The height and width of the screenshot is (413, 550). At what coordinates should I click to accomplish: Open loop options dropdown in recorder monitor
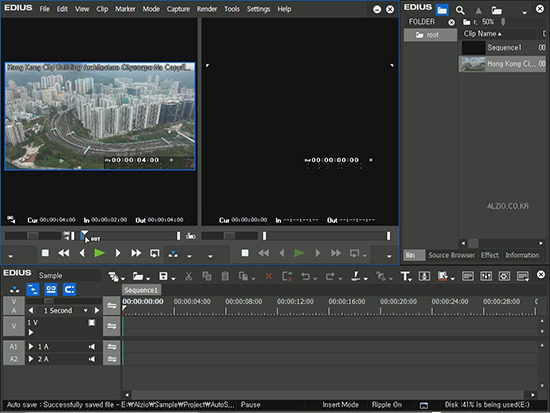[x=365, y=255]
